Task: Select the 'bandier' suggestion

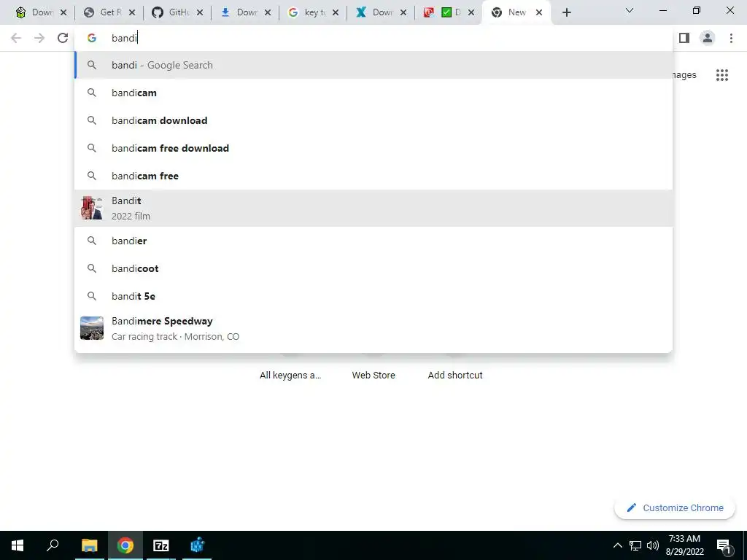Action: pos(373,241)
